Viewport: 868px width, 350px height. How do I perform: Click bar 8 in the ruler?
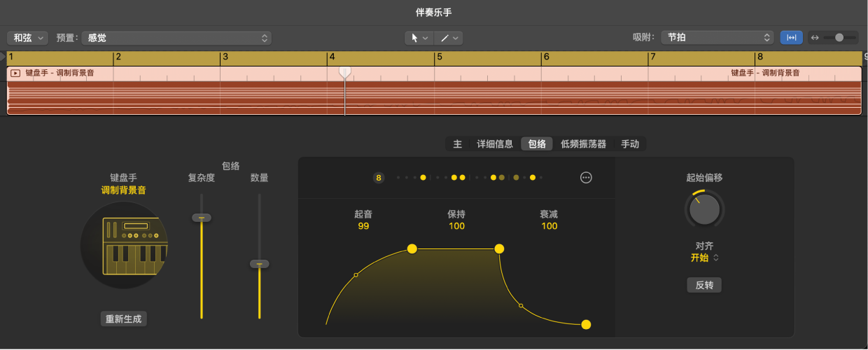(759, 57)
